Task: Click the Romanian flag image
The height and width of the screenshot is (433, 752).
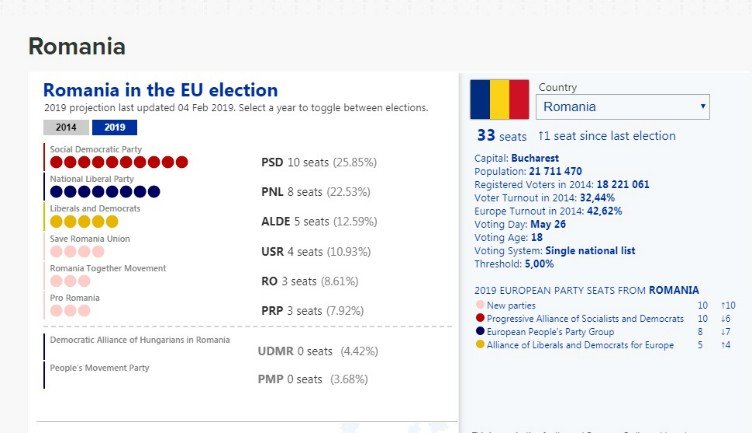Action: tap(499, 99)
